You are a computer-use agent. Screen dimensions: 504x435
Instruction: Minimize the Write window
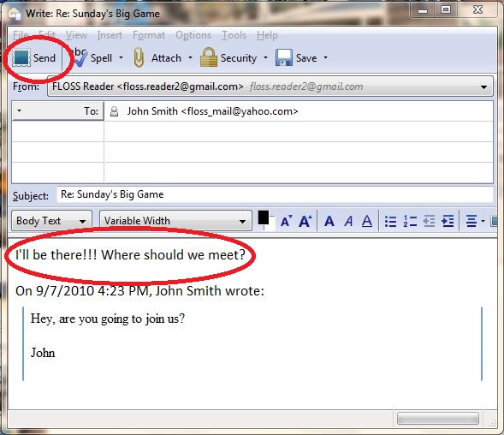(x=423, y=10)
